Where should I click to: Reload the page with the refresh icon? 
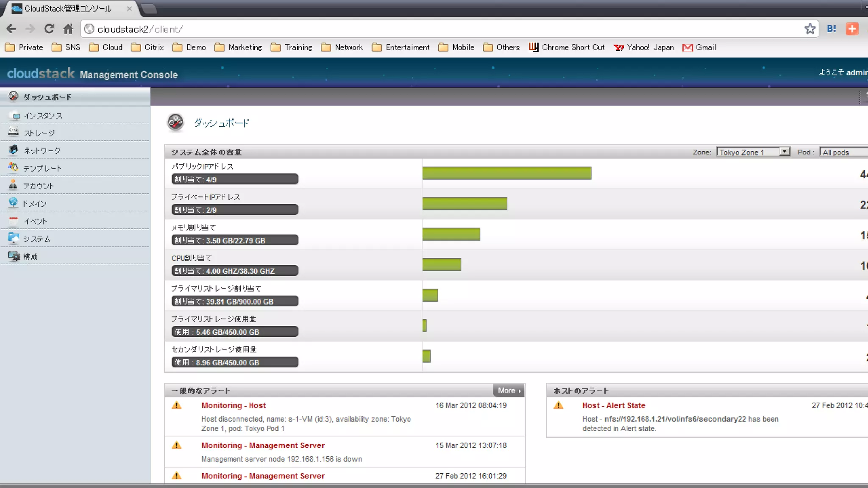[x=49, y=29]
